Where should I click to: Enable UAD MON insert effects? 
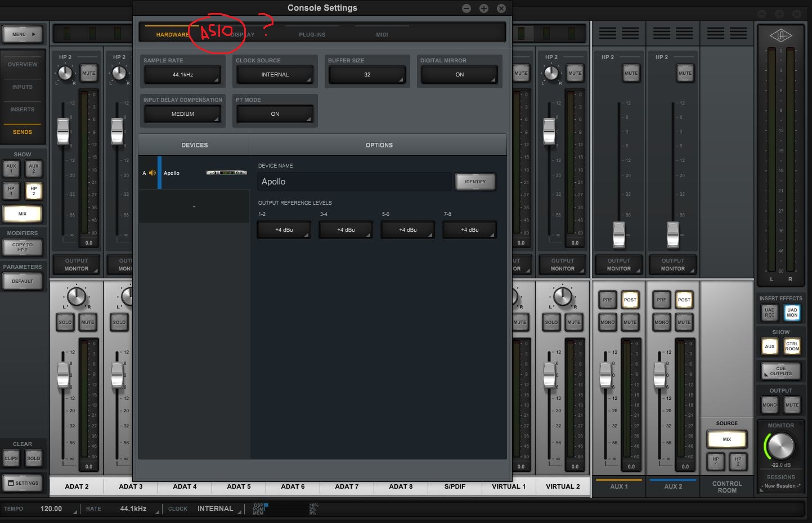[792, 313]
